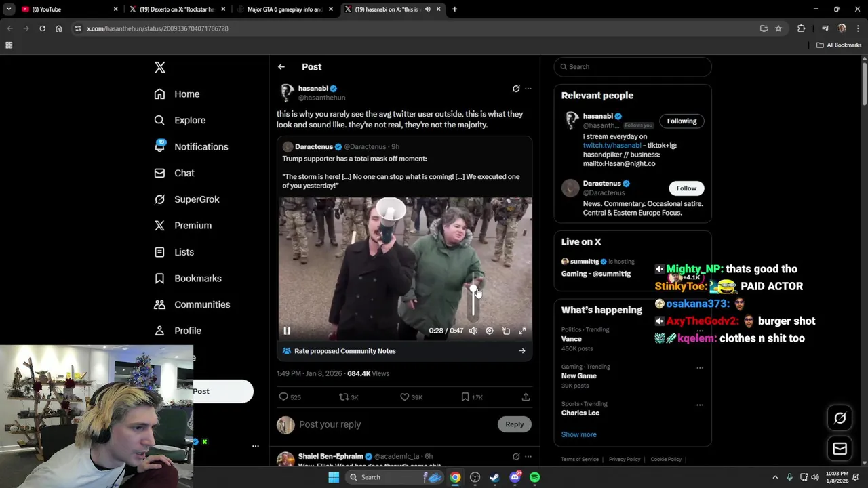Viewport: 868px width, 488px height.
Task: Click the Reply button
Action: 515,424
